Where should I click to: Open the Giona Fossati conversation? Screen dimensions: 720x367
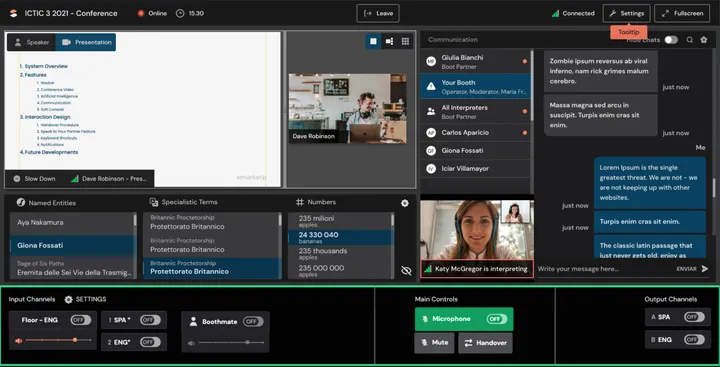475,151
